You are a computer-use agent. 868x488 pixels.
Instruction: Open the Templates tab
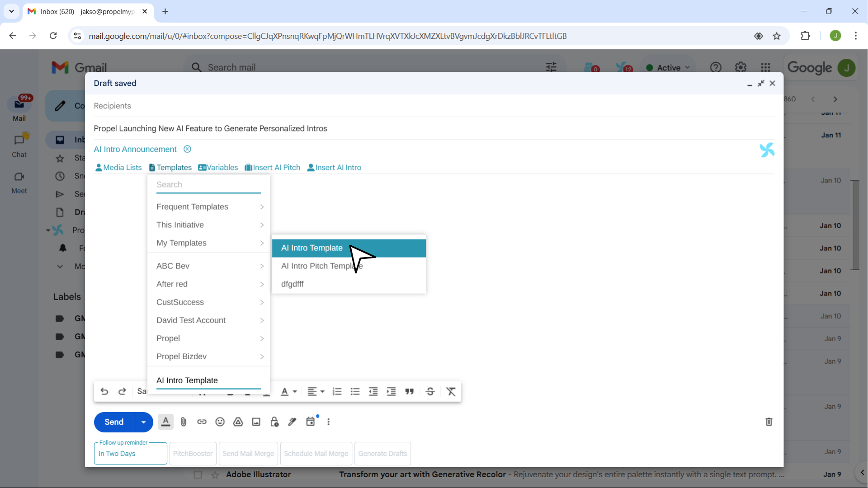[170, 168]
